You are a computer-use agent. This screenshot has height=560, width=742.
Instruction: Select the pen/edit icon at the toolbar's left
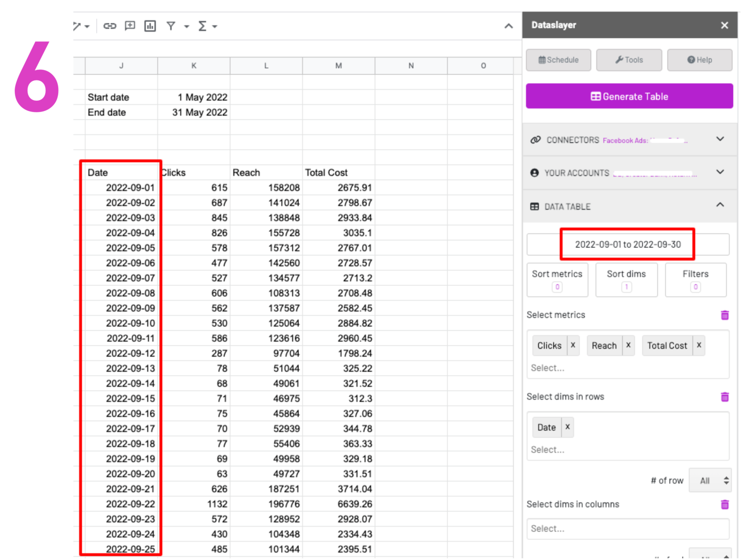pos(77,26)
